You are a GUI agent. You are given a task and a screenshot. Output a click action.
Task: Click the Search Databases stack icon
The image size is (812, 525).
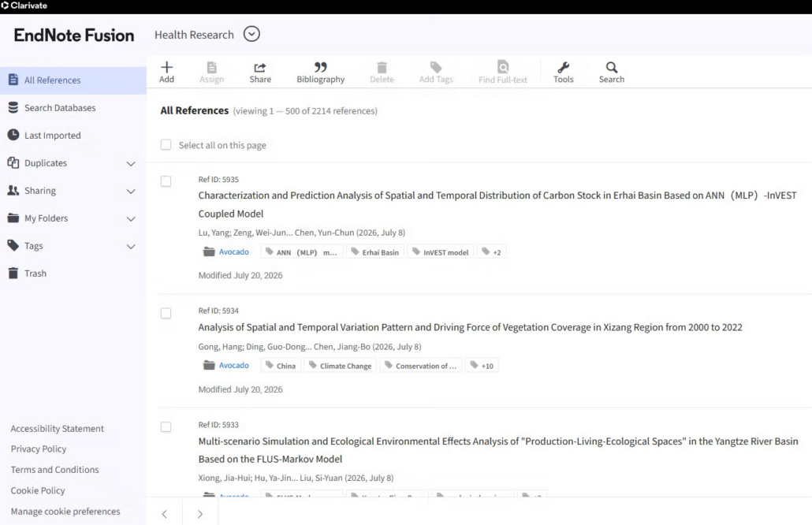click(13, 107)
